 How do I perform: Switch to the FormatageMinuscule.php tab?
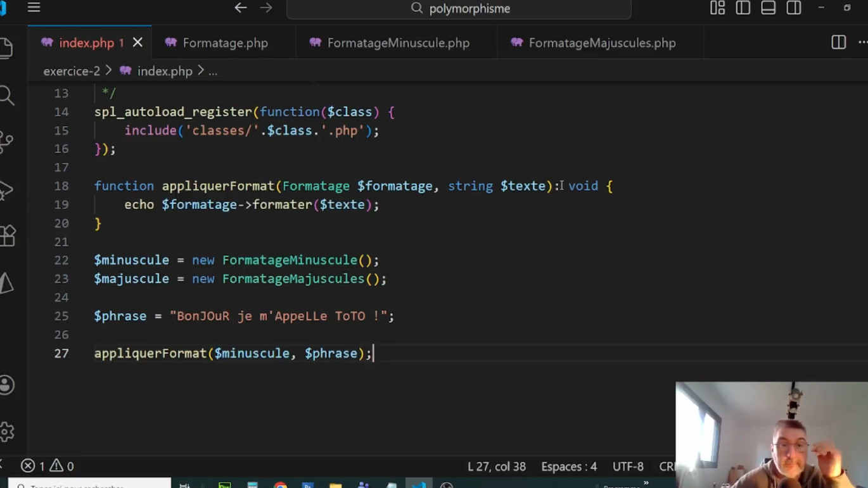click(x=398, y=43)
